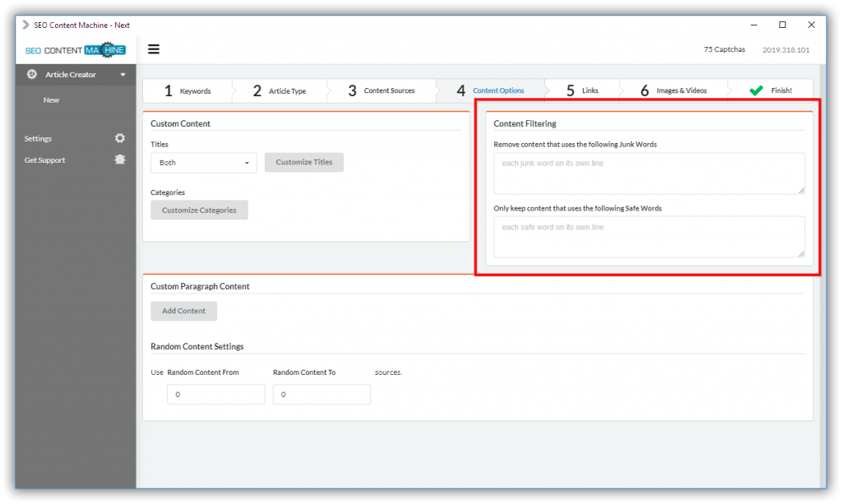The width and height of the screenshot is (842, 504).
Task: Click the Random Content Settings heading
Action: tap(197, 346)
